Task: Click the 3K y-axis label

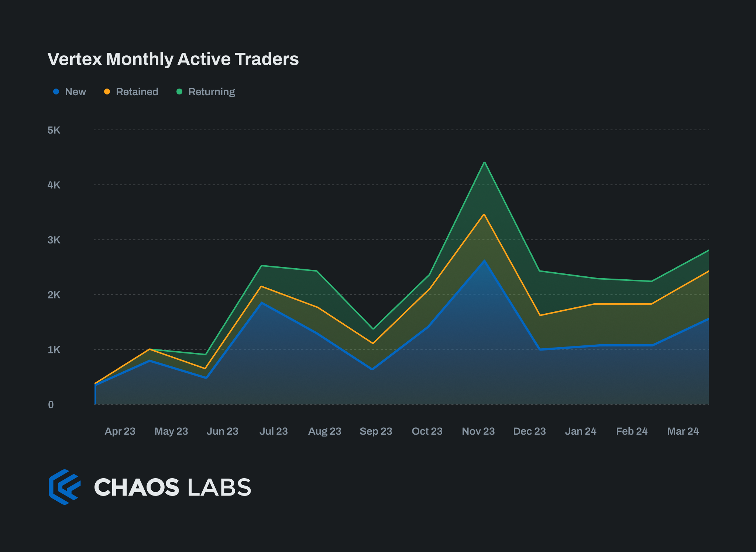Action: pos(54,240)
